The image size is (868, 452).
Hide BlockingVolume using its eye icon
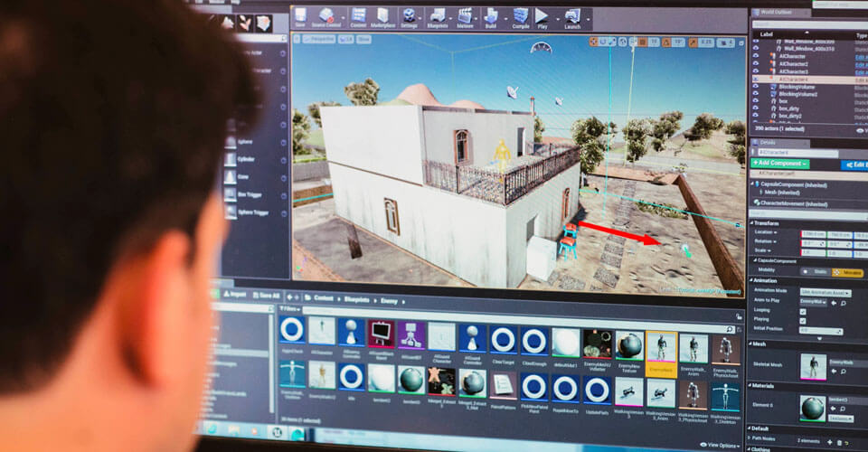coord(756,87)
